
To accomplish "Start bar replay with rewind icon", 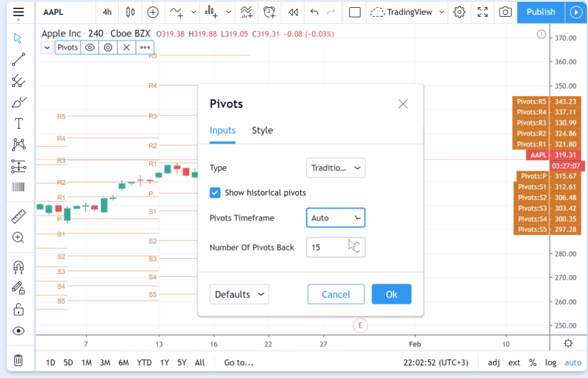I will tap(293, 13).
